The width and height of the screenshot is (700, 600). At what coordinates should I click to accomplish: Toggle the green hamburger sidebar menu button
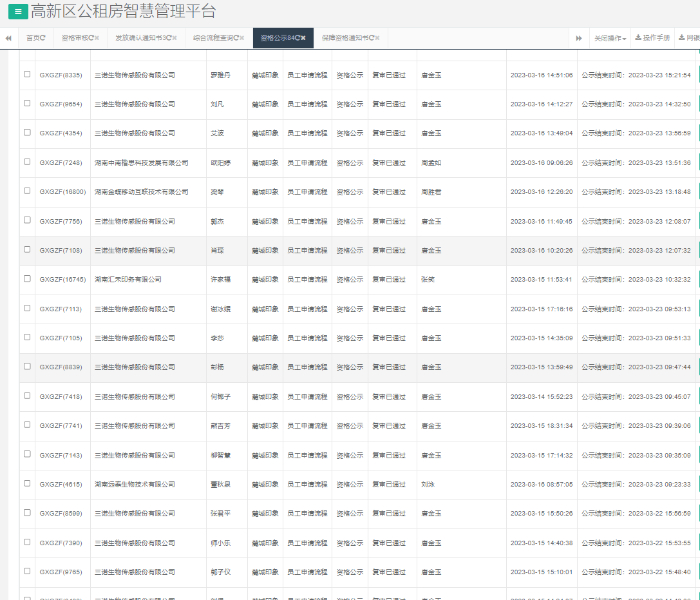pyautogui.click(x=17, y=12)
